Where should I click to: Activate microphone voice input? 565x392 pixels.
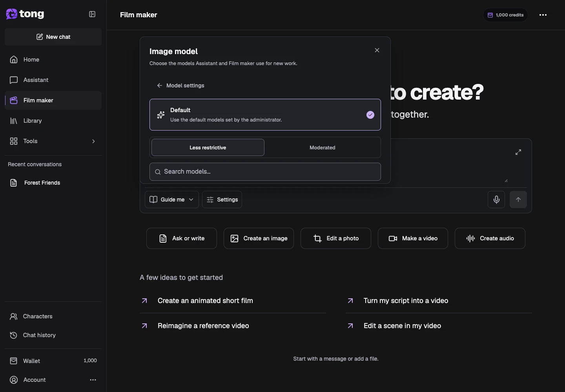point(496,200)
